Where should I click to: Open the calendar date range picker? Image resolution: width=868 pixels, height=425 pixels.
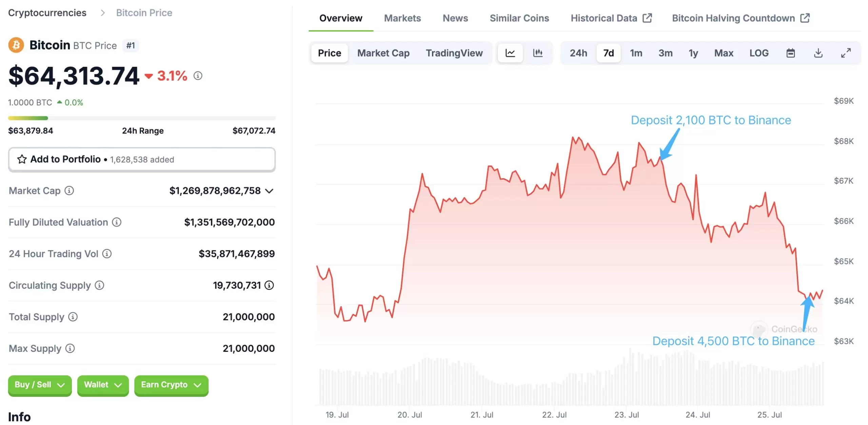[x=790, y=53]
